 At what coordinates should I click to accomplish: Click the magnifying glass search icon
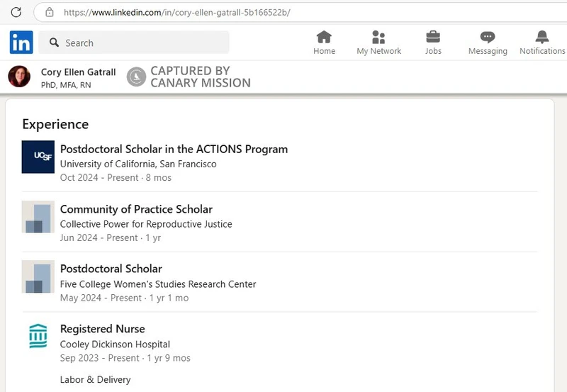click(55, 43)
